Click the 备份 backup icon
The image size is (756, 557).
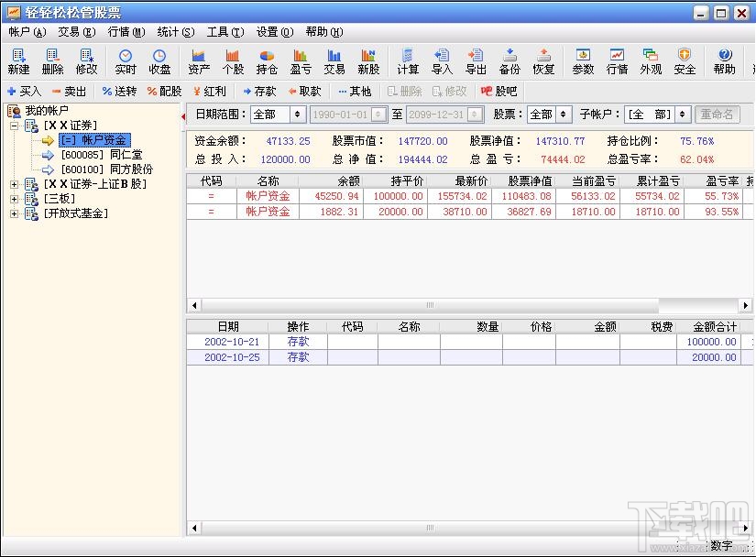(x=509, y=61)
